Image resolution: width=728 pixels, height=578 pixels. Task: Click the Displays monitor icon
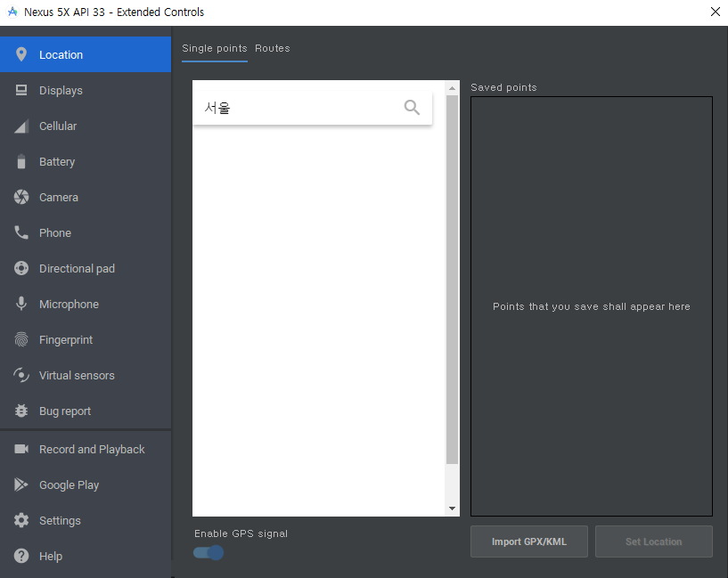pos(20,90)
